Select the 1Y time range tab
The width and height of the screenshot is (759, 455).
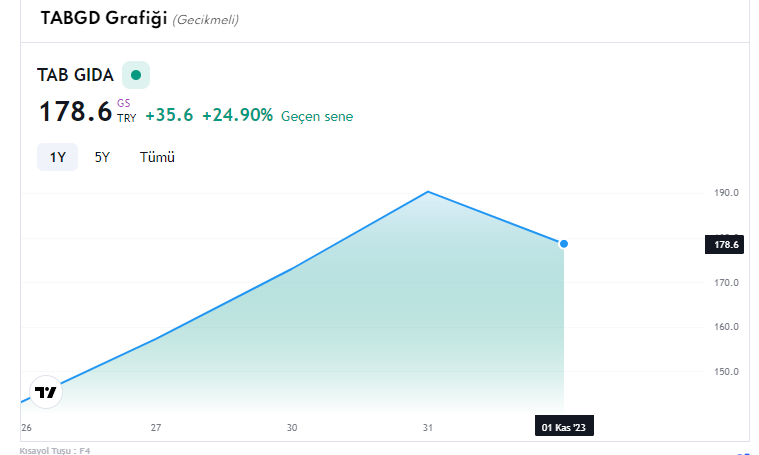58,157
